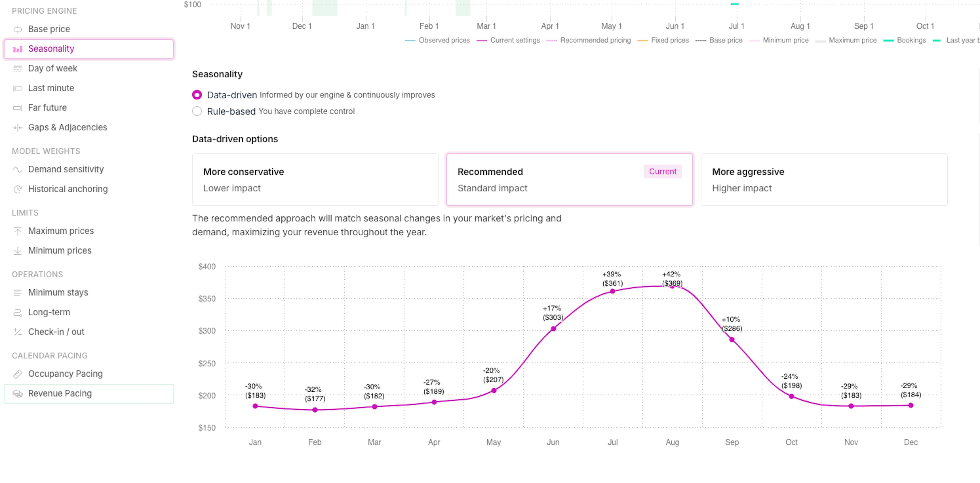Click the September $286 data point

(x=732, y=340)
